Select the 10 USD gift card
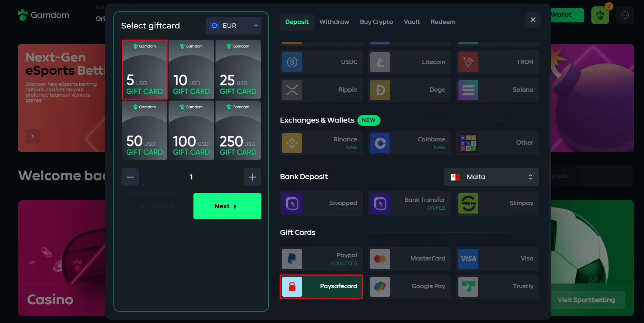The height and width of the screenshot is (323, 644). (x=191, y=70)
